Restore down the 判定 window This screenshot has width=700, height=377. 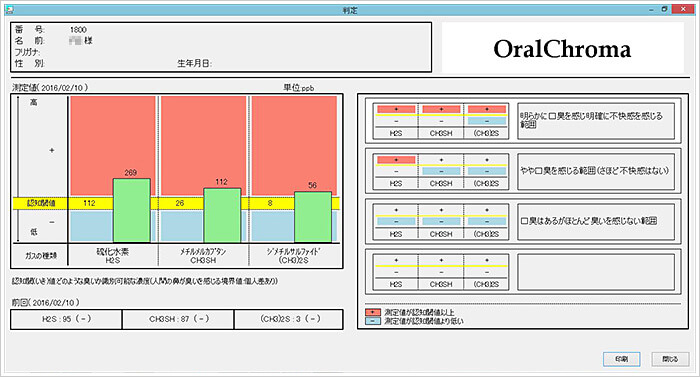(x=664, y=9)
